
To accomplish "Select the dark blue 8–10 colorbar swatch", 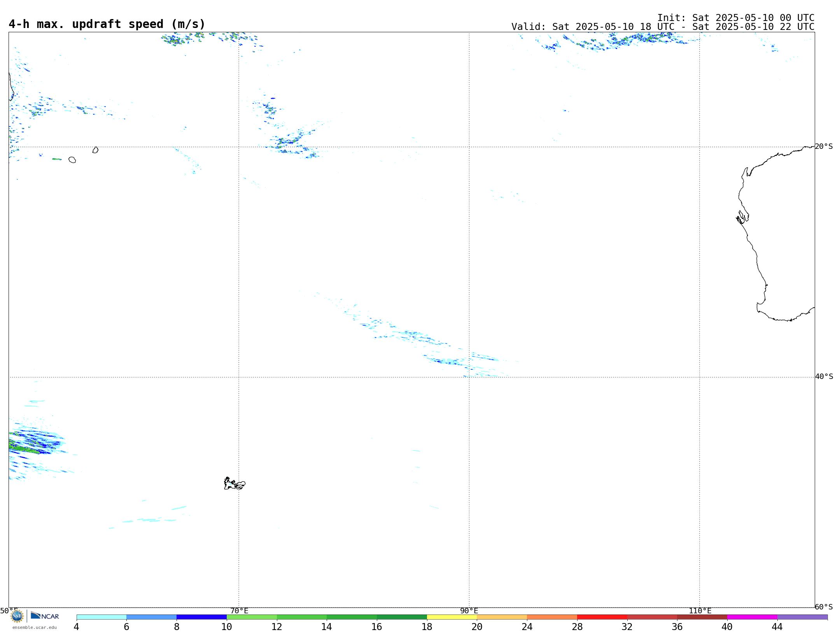I will 201,617.
